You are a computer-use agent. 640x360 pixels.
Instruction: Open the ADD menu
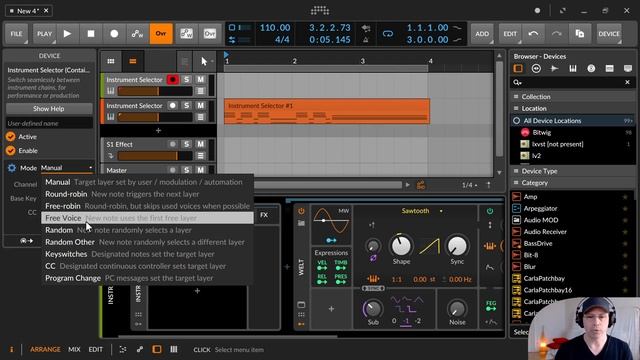pyautogui.click(x=482, y=33)
